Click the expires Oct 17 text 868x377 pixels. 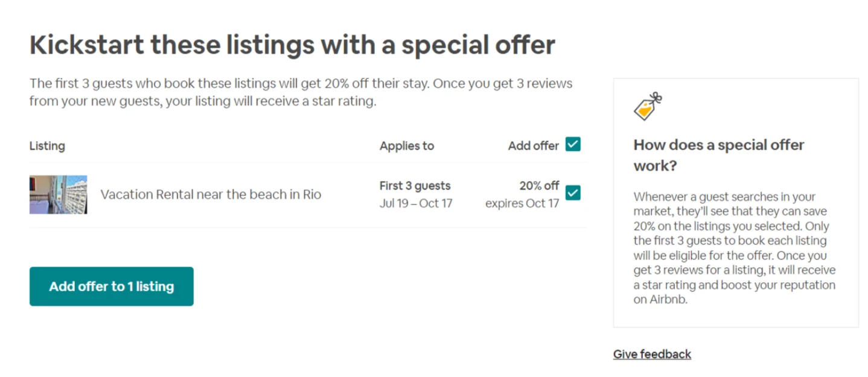click(522, 203)
